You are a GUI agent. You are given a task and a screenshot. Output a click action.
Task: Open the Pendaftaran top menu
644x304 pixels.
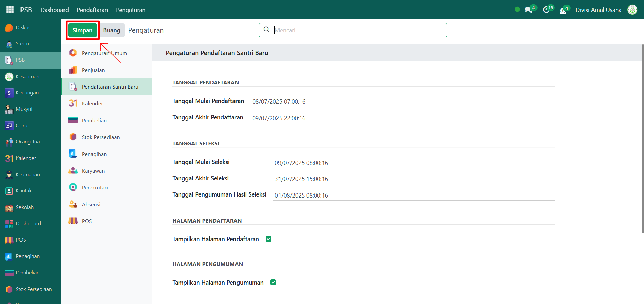click(x=92, y=10)
